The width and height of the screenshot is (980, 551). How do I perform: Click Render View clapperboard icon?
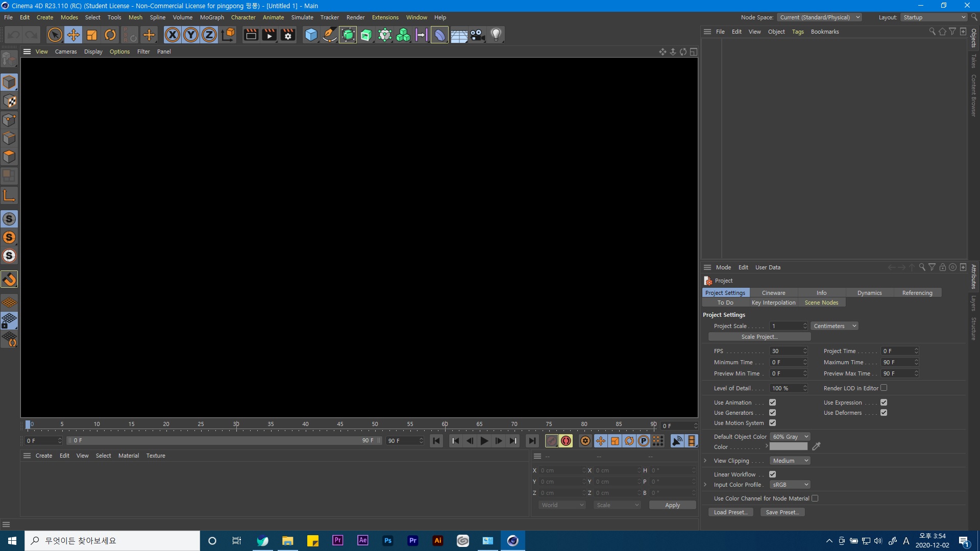pos(251,35)
